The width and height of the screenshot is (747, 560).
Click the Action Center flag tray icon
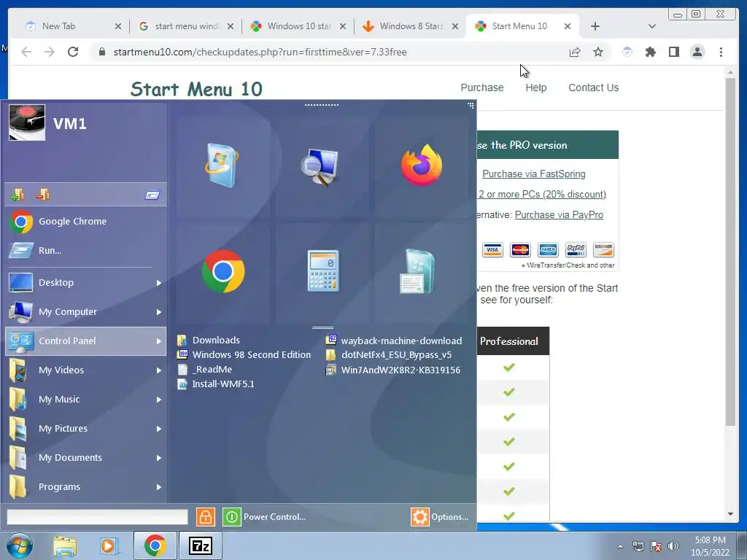pyautogui.click(x=656, y=546)
